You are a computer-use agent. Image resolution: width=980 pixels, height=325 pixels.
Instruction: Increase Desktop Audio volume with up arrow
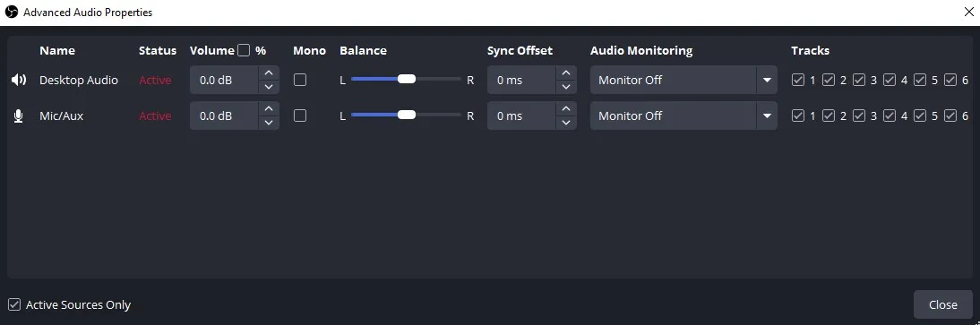tap(269, 73)
